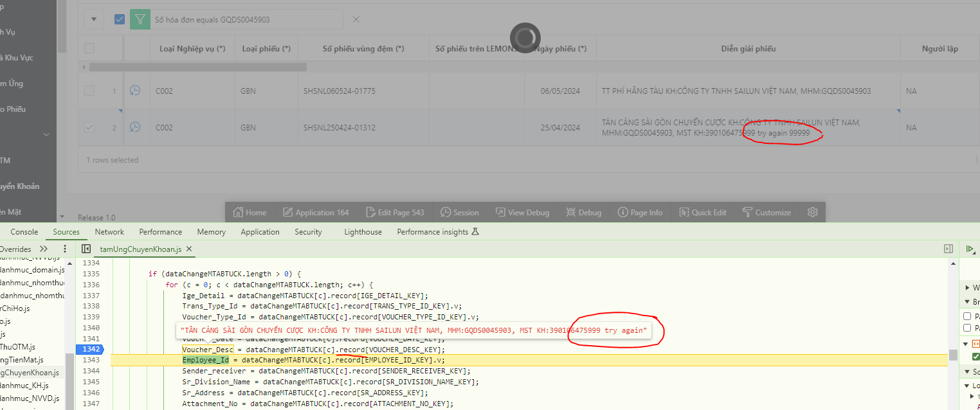Activate Quick Edit in the developer toolbar
980x410 pixels.
702,212
